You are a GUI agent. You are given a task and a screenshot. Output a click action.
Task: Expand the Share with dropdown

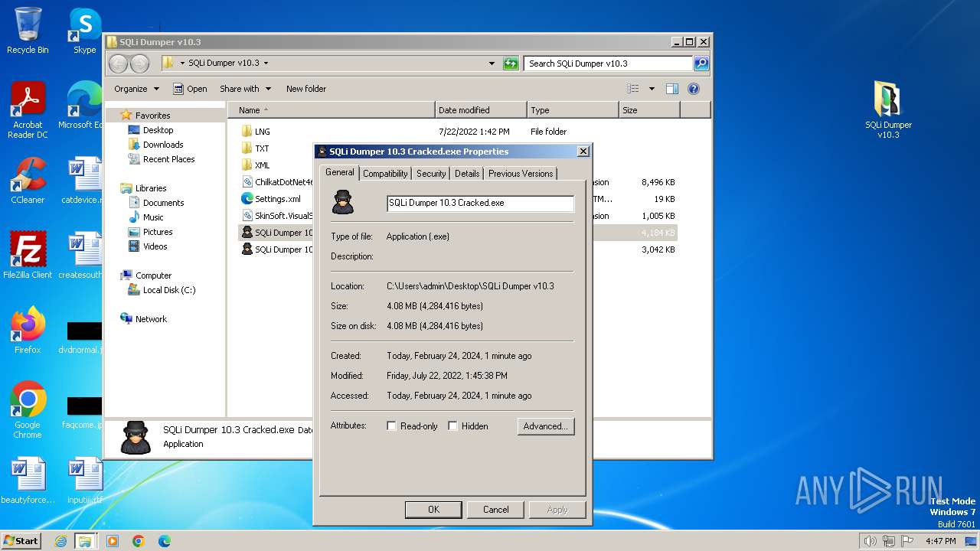(245, 89)
